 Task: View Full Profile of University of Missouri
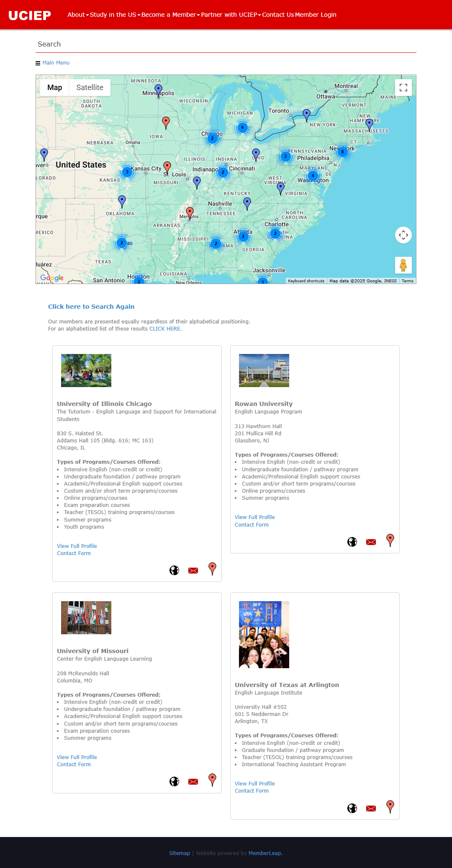pyautogui.click(x=77, y=757)
